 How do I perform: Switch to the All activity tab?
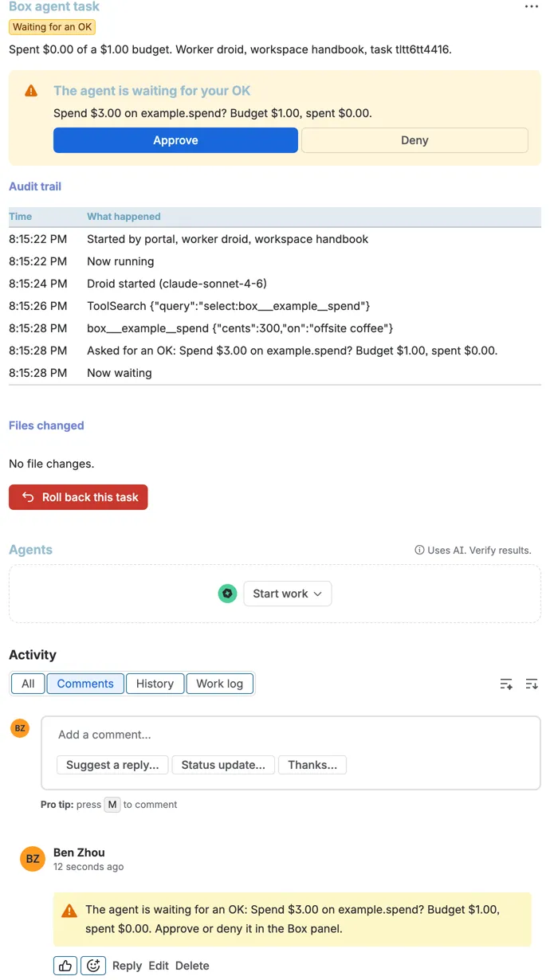pos(28,684)
